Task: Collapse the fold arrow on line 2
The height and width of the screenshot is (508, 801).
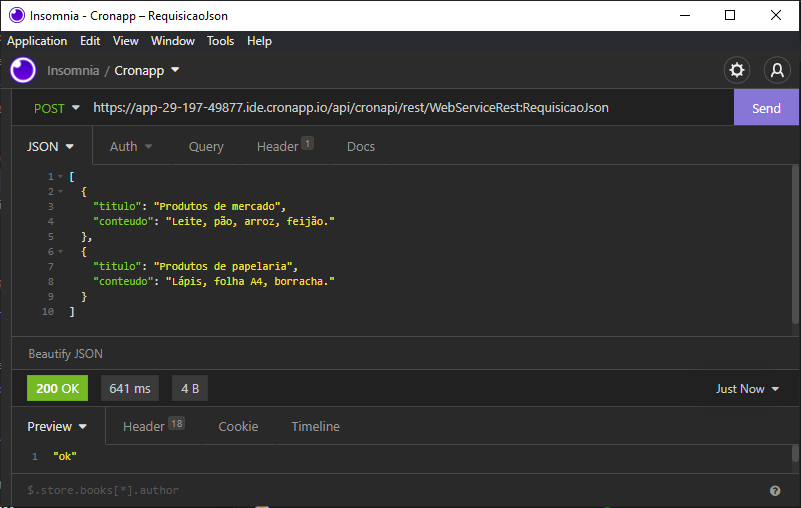Action: (60, 192)
